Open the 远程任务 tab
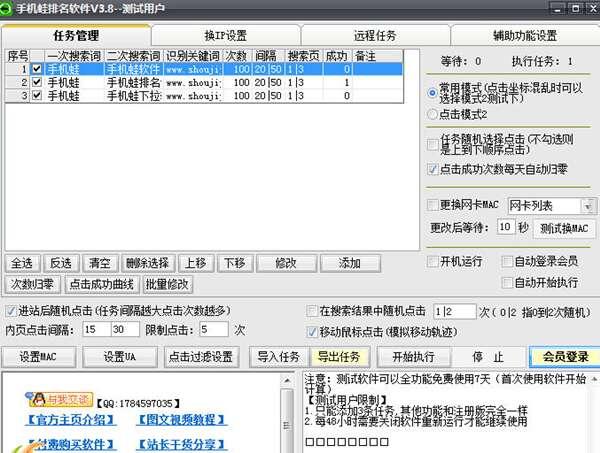 (375, 35)
